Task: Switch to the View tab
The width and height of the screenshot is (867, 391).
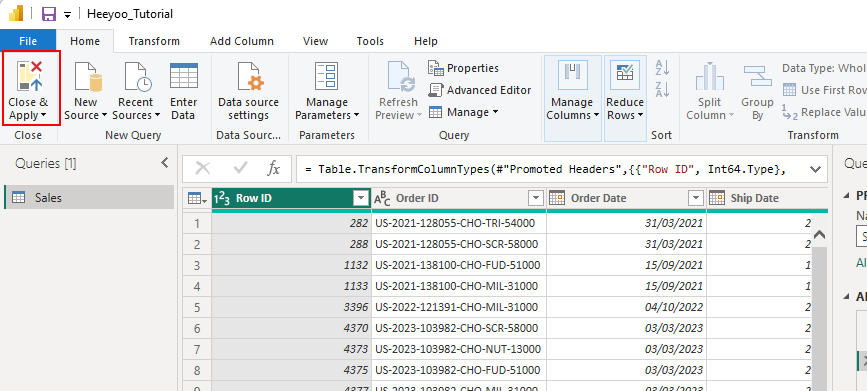Action: pos(315,41)
